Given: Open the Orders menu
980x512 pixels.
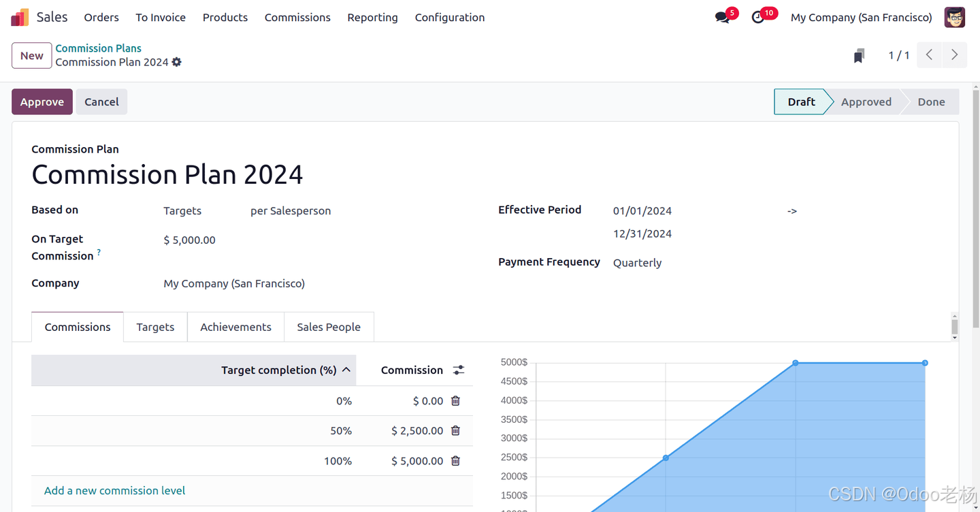Looking at the screenshot, I should click(x=101, y=18).
